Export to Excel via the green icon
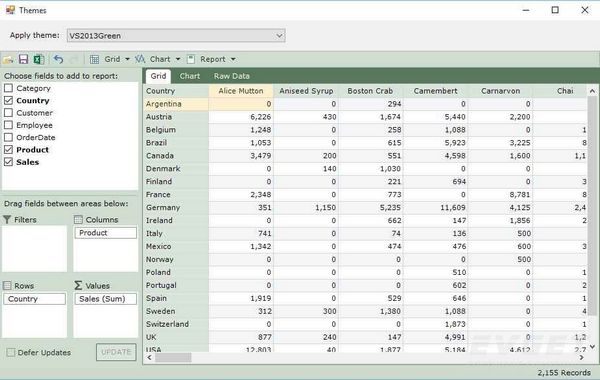 (x=38, y=59)
